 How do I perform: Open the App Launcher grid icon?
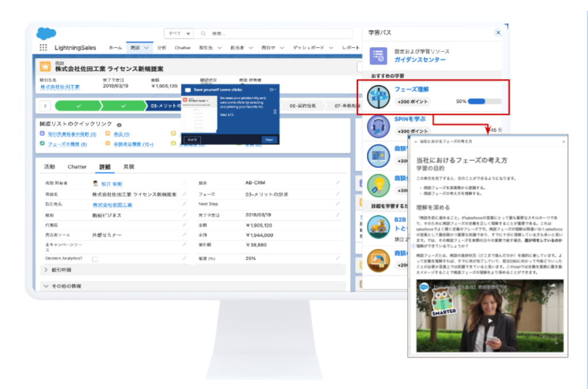point(43,47)
